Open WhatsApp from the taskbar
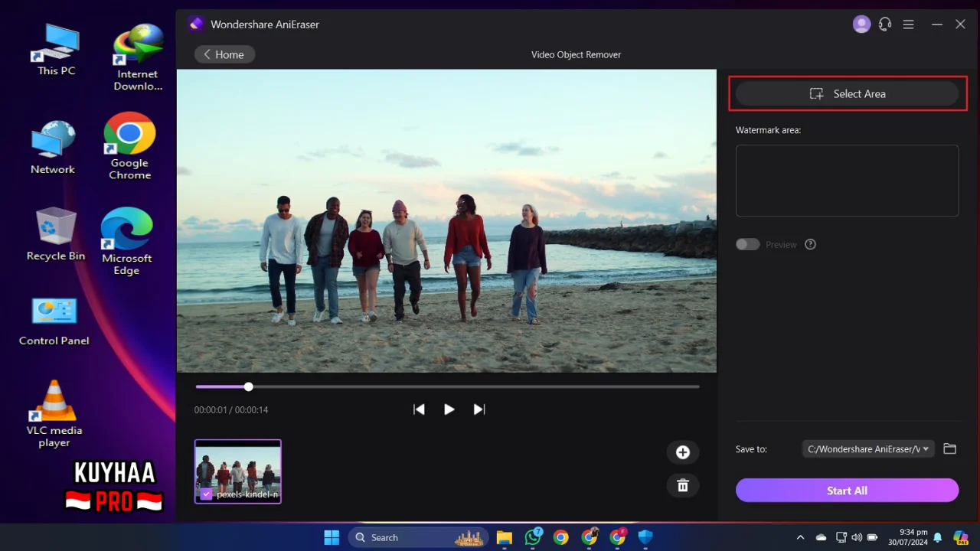 [x=533, y=537]
